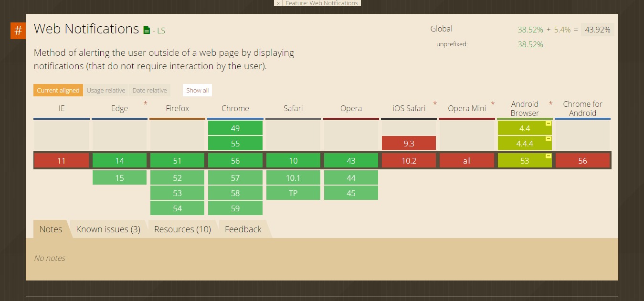Close the feature panel with x button
644x301 pixels.
coord(278,3)
